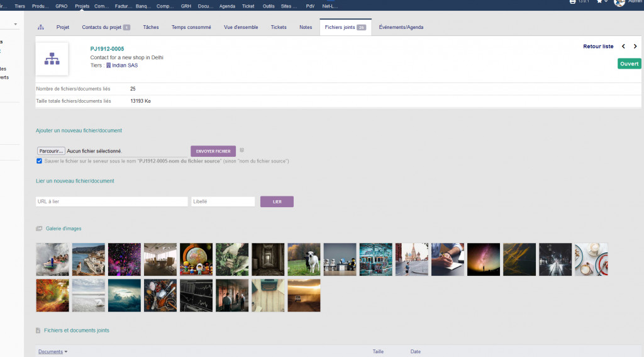Click the PJ1912-0005 project reference
644x357 pixels.
pyautogui.click(x=107, y=48)
